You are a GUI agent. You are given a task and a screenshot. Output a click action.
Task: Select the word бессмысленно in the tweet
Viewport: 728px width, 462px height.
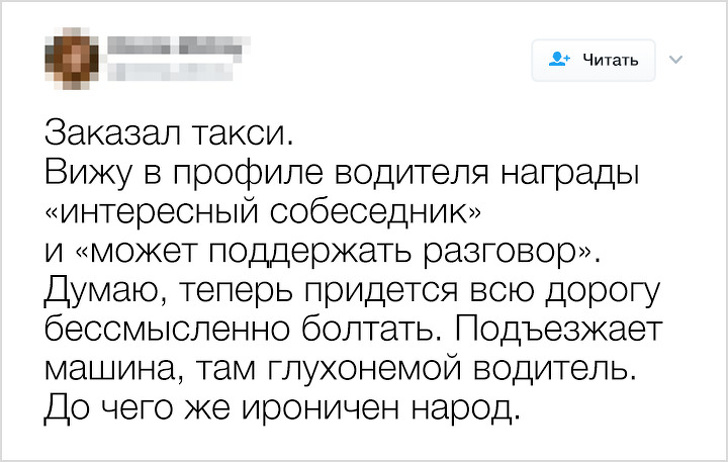coord(158,331)
